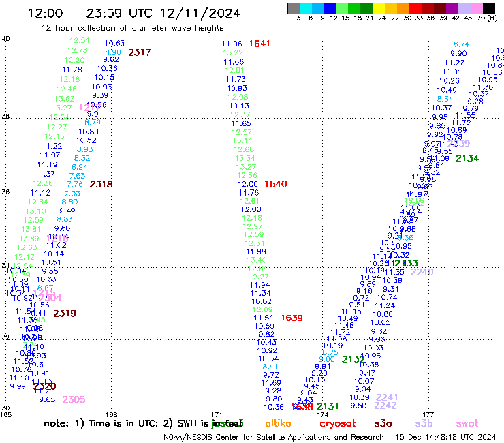Viewport: 504px width, 443px height.
Task: Click the swot pass label 2305
Action: pos(74,399)
